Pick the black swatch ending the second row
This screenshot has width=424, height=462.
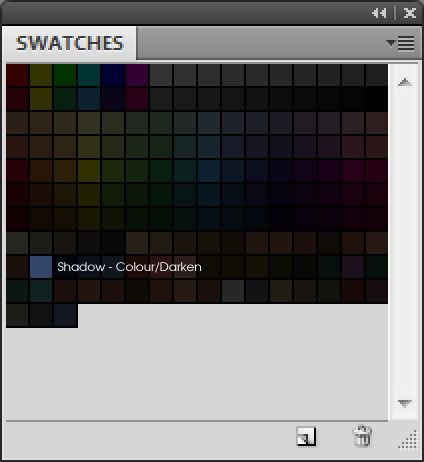point(377,99)
